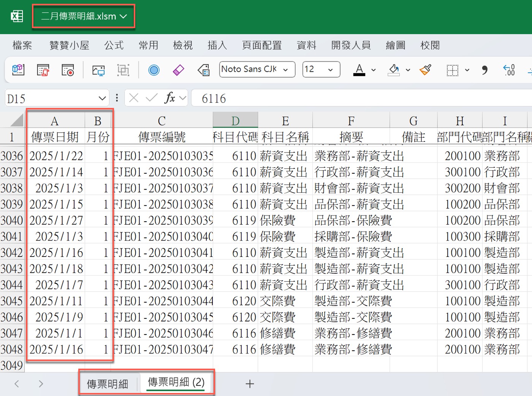Apply the comma style icon
The width and height of the screenshot is (532, 396).
484,70
